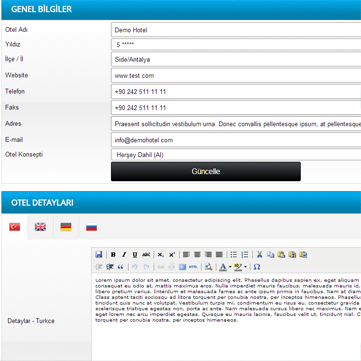Expand the background color picker arrow

(x=246, y=267)
